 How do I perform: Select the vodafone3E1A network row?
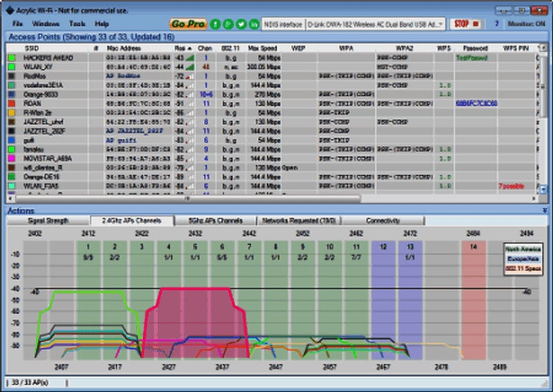coord(271,86)
